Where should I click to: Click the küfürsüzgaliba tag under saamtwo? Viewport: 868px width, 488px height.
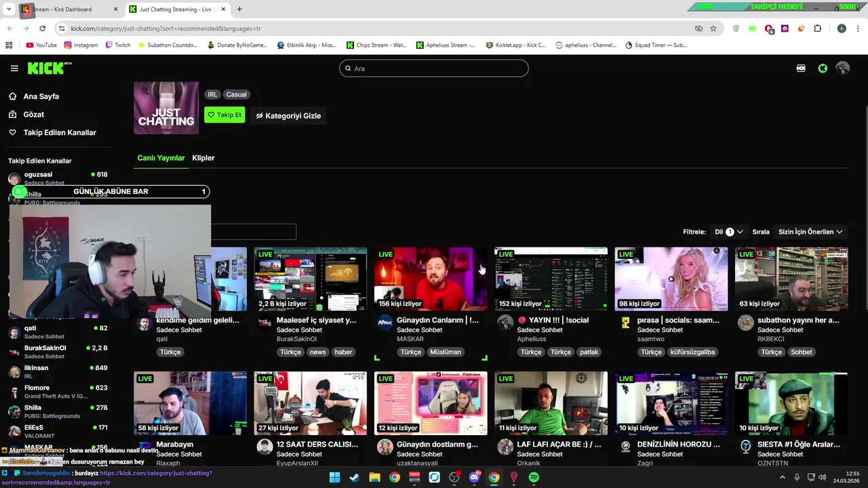(693, 352)
